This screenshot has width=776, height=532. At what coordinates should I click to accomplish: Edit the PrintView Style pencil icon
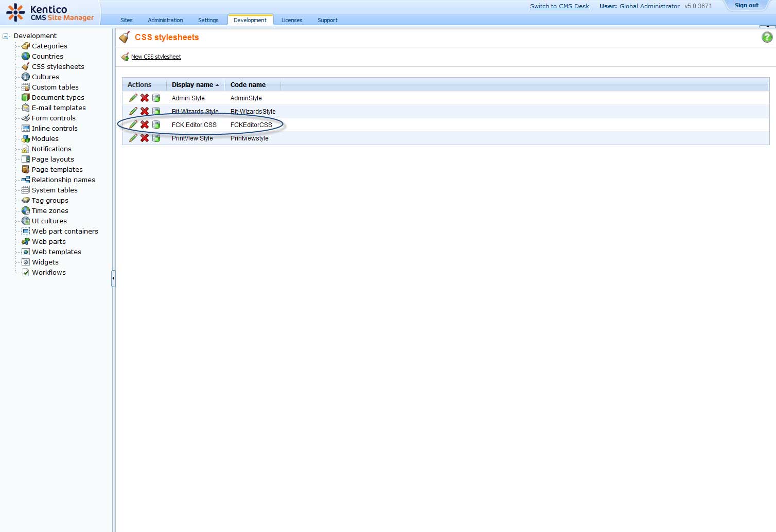pyautogui.click(x=133, y=138)
